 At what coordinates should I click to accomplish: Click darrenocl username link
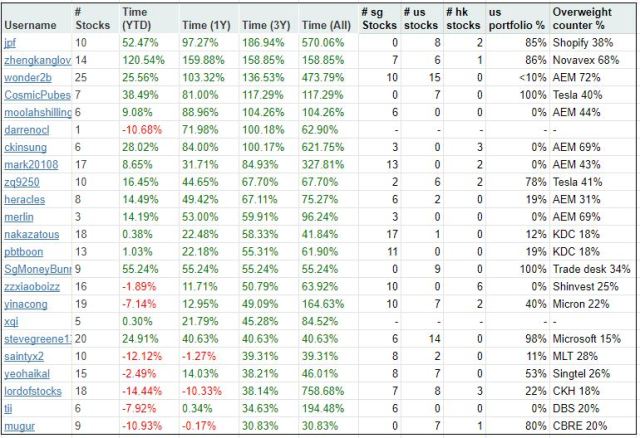click(27, 129)
